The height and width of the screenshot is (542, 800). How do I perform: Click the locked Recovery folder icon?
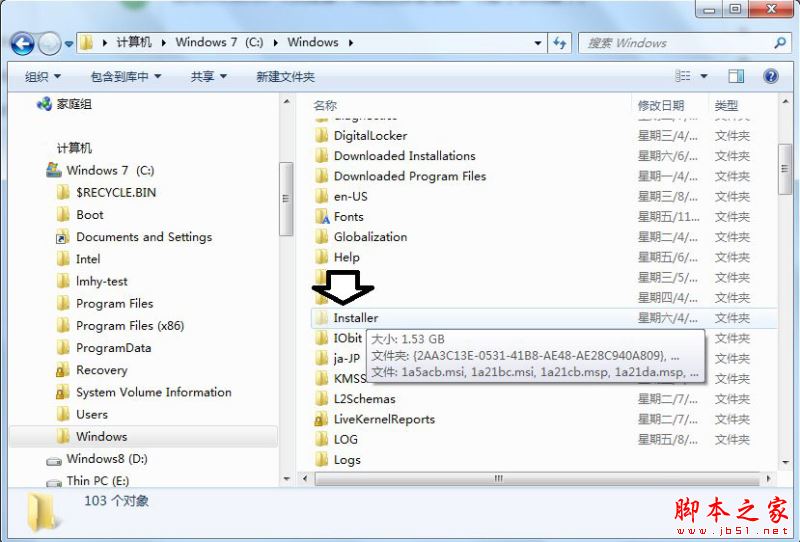63,370
